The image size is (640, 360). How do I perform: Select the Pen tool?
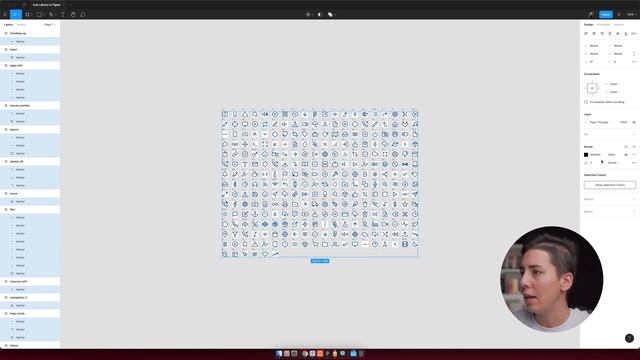[x=51, y=14]
